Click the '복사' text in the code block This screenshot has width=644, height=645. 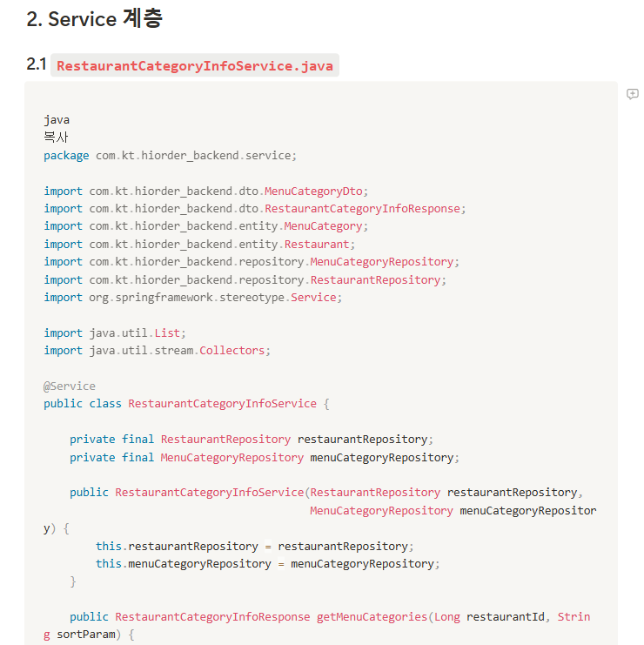tap(56, 137)
